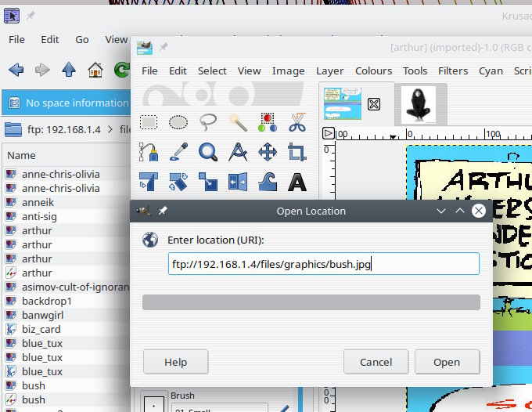This screenshot has height=412, width=532.
Task: Select the Rectangle Select tool in GIMP
Action: point(149,122)
